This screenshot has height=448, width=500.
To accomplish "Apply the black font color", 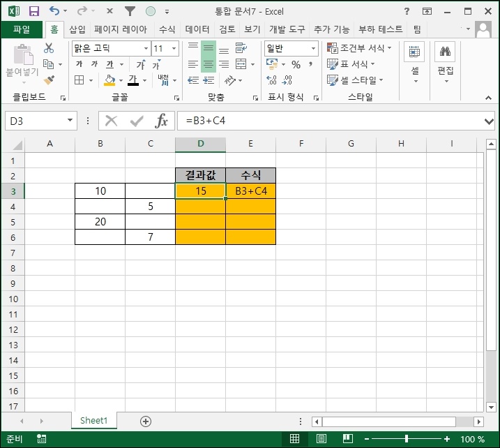I will 133,80.
